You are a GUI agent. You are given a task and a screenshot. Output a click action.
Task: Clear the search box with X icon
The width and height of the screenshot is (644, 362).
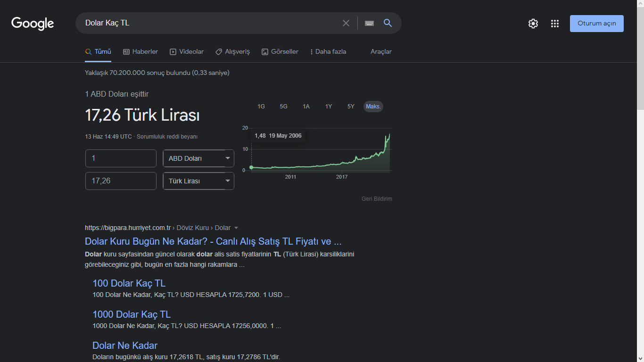point(346,23)
